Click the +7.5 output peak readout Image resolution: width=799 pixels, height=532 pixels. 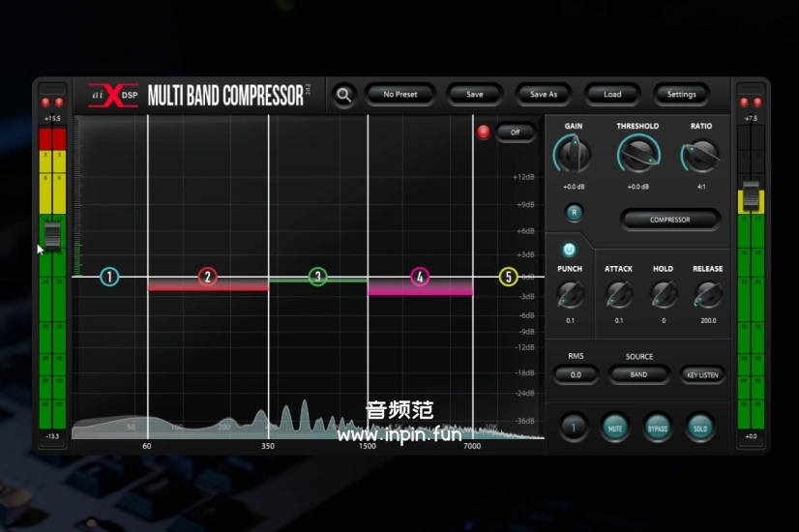coord(751,118)
